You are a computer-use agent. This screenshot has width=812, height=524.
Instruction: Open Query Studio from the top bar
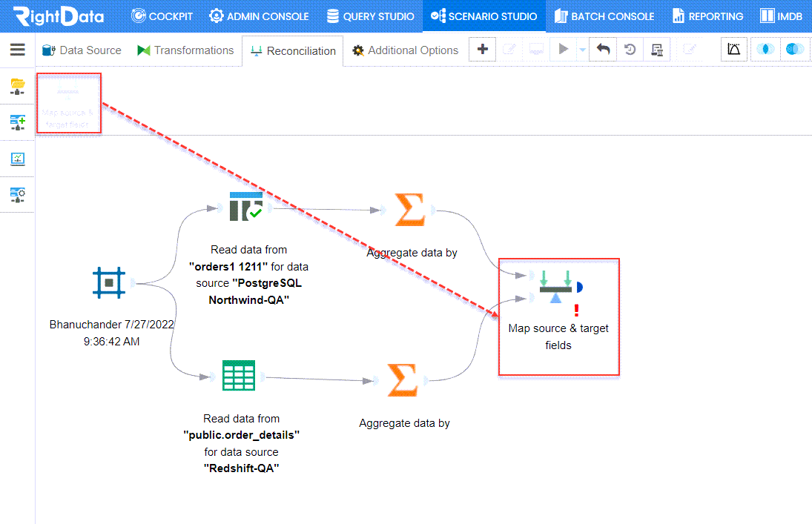(370, 16)
